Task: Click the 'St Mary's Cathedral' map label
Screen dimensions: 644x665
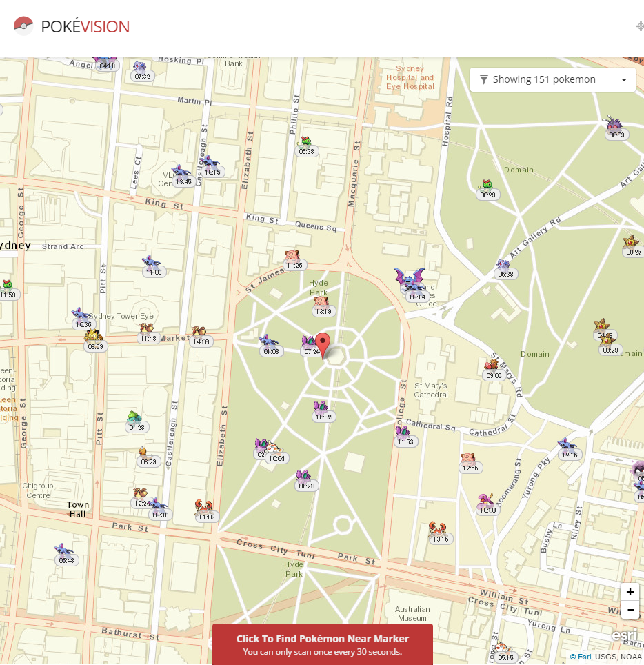Action: 431,390
